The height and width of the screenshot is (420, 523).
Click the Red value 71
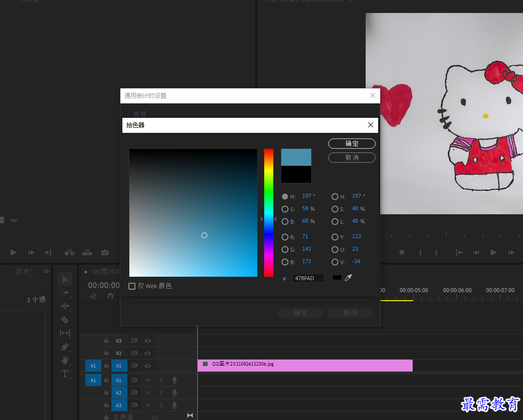point(305,236)
